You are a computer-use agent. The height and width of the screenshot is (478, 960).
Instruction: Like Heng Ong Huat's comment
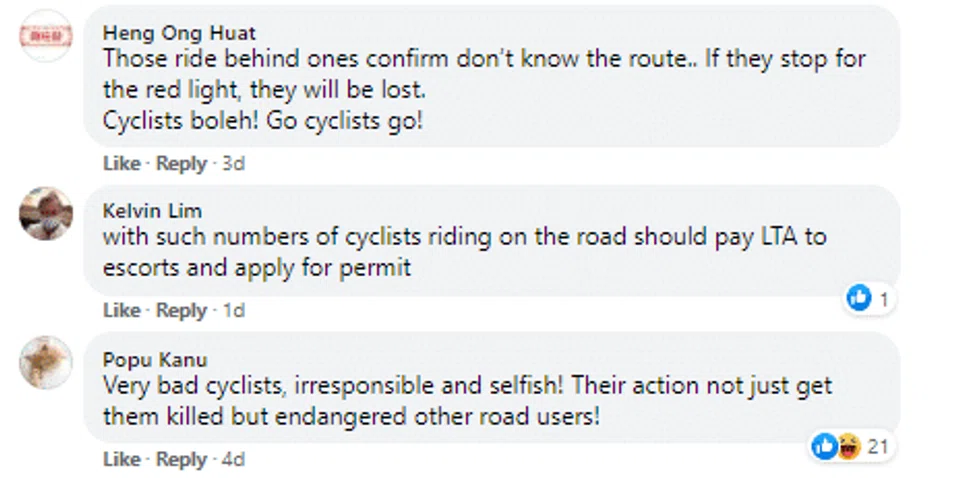(121, 163)
